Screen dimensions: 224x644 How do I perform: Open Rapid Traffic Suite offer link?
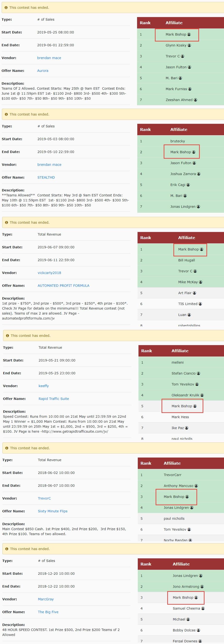54,398
